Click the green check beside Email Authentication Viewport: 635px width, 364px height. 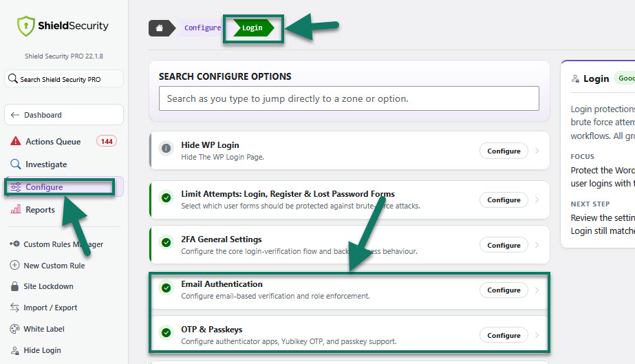click(166, 288)
